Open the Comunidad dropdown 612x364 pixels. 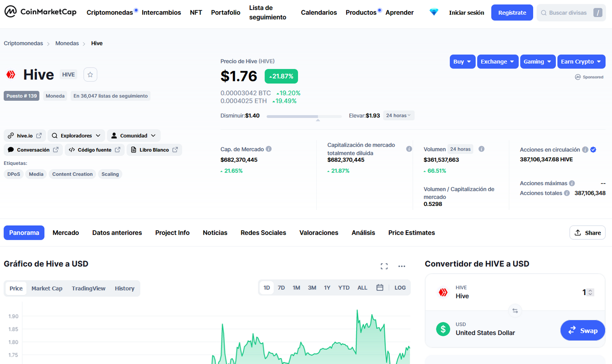[133, 136]
